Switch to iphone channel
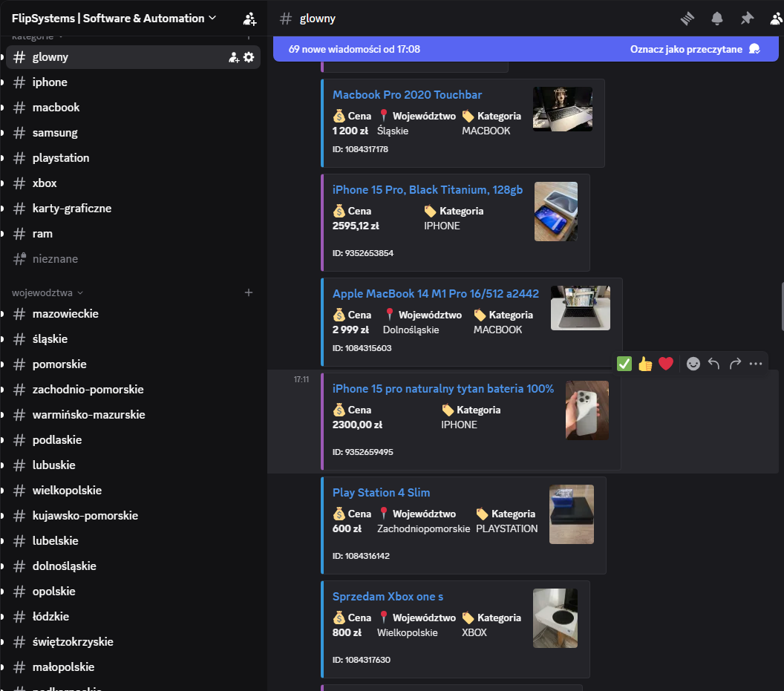The height and width of the screenshot is (691, 784). click(x=133, y=82)
